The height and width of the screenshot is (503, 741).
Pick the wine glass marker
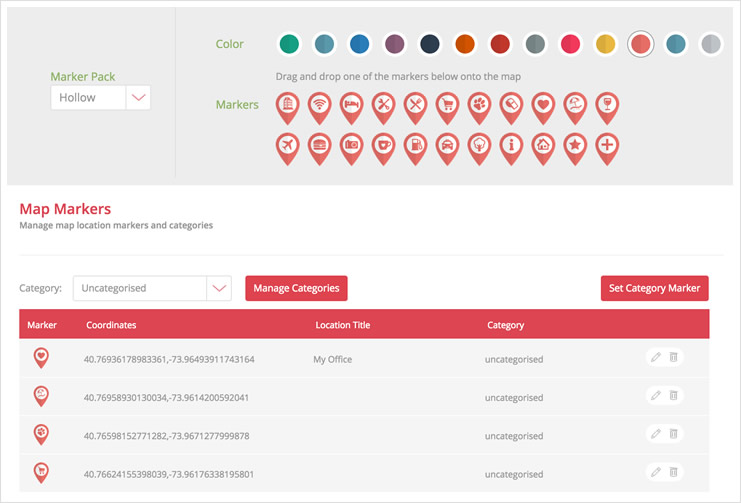607,104
